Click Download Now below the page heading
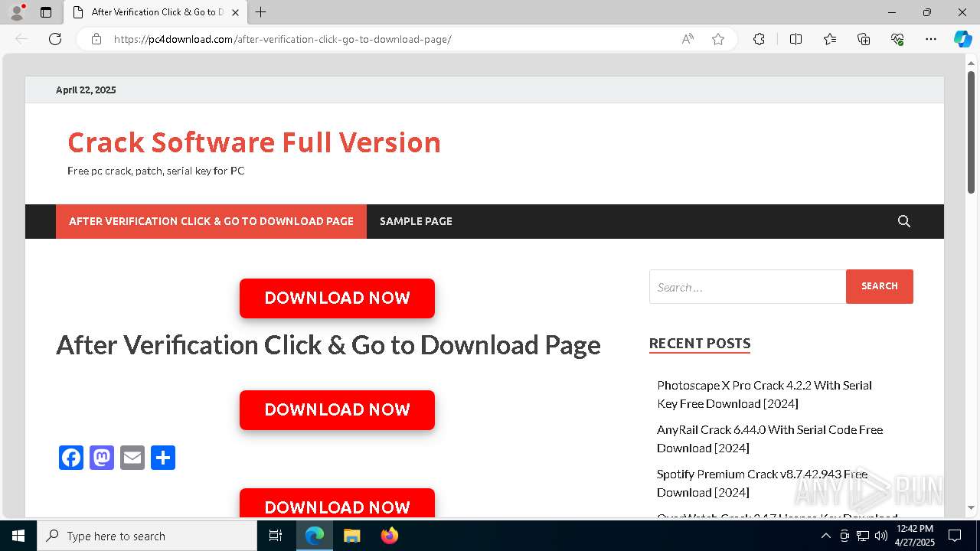Screen dimensions: 980x551 tap(337, 410)
